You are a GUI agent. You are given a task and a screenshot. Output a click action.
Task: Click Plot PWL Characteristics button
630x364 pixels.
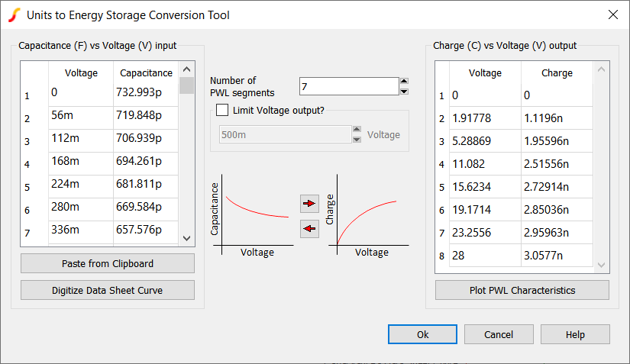tap(522, 290)
